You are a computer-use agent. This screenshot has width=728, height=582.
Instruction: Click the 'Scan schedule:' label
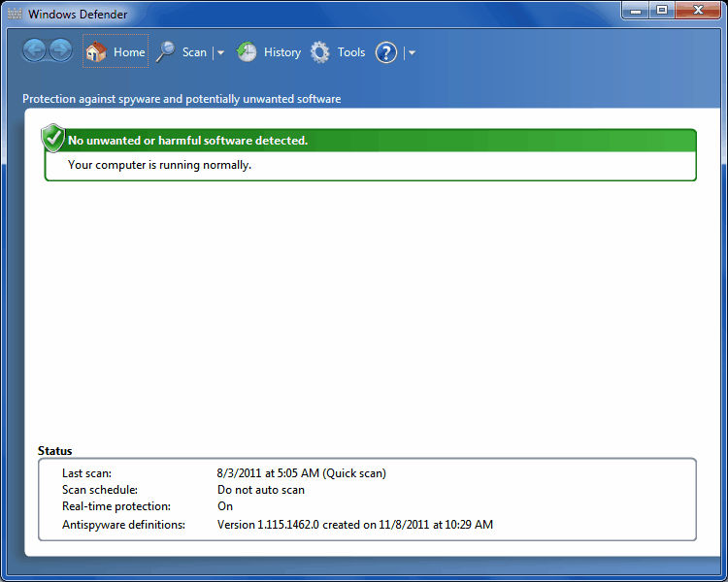100,490
